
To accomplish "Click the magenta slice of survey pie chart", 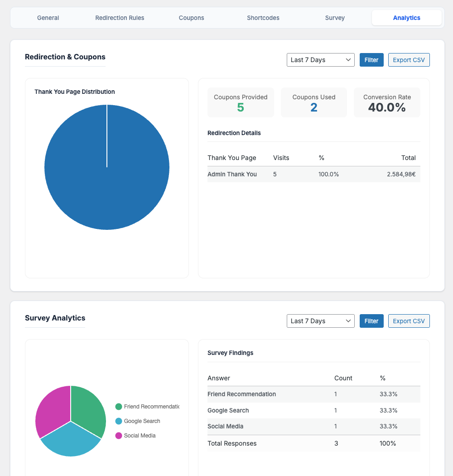I will 52,408.
